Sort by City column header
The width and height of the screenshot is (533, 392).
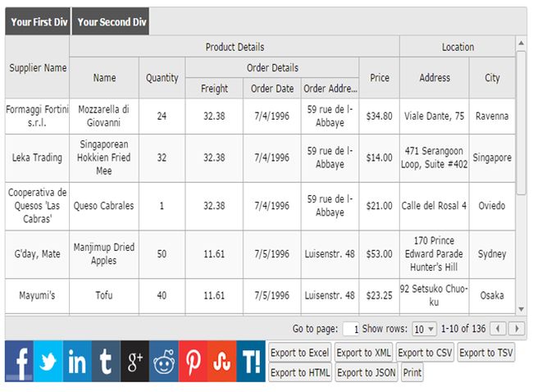[x=492, y=78]
